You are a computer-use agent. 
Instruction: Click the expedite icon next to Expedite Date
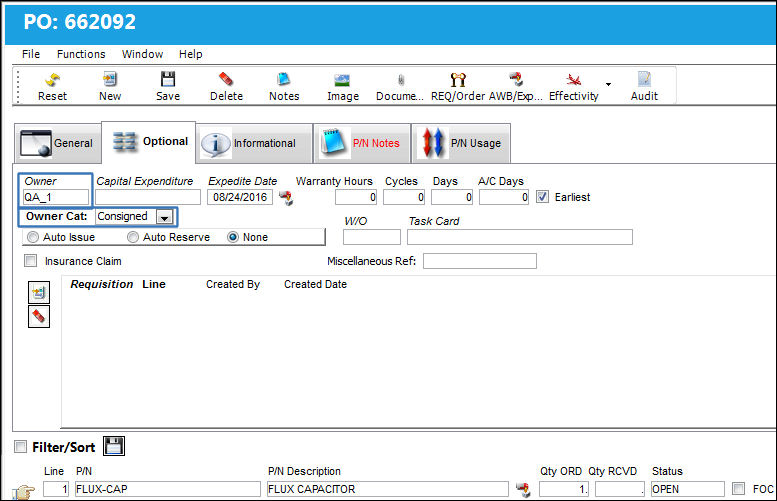tap(285, 198)
